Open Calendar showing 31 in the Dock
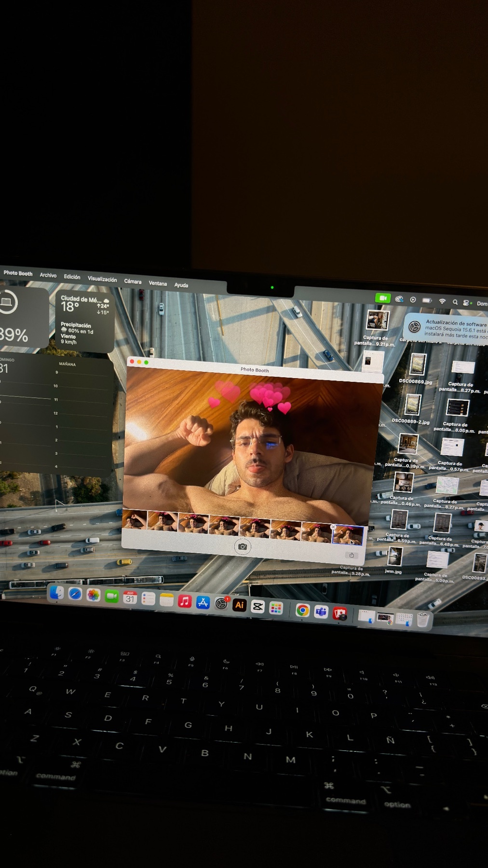The width and height of the screenshot is (488, 868). coord(130,597)
